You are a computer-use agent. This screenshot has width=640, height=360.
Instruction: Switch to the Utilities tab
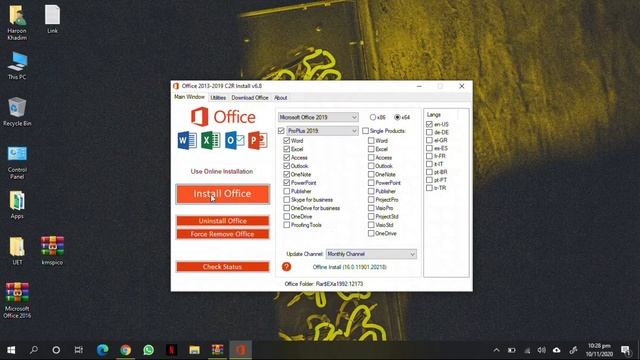(218, 98)
